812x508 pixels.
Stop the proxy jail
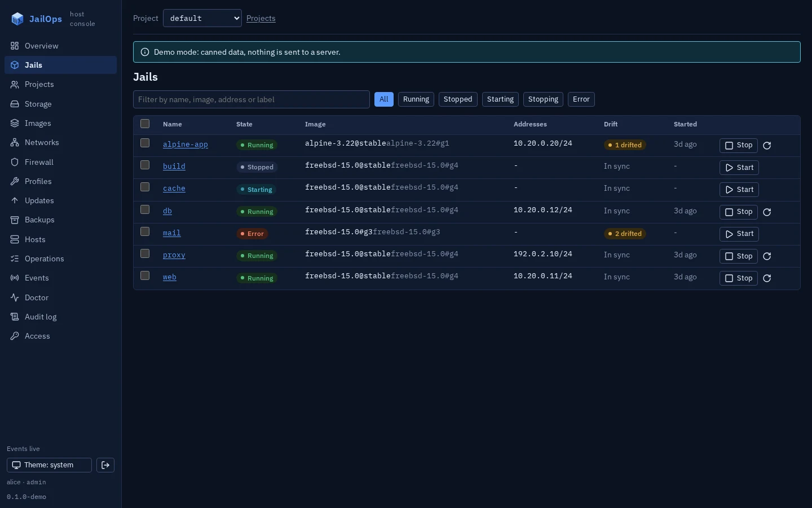(x=739, y=256)
